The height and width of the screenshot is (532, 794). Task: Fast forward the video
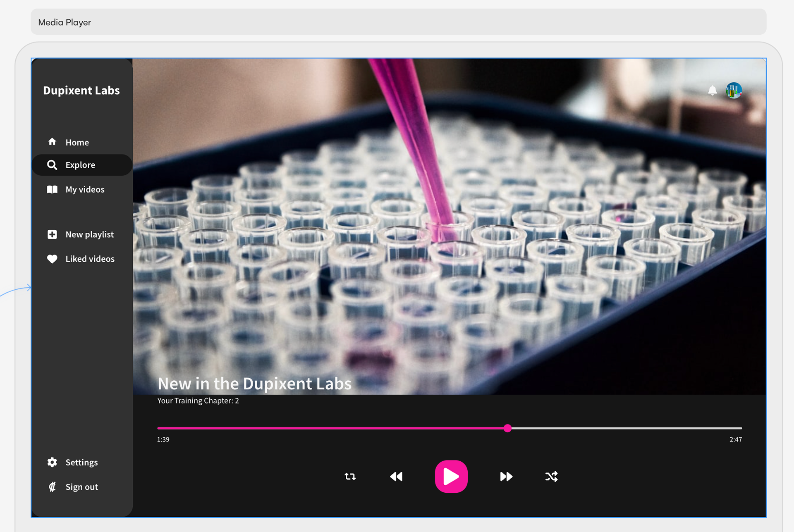point(506,477)
